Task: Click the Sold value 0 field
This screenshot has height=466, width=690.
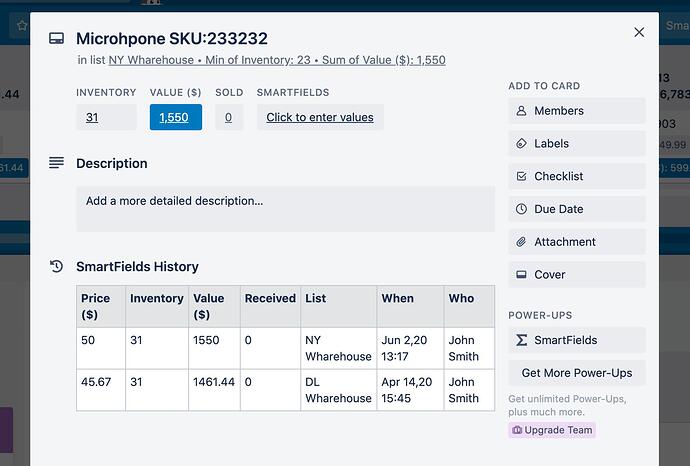Action: coord(228,117)
